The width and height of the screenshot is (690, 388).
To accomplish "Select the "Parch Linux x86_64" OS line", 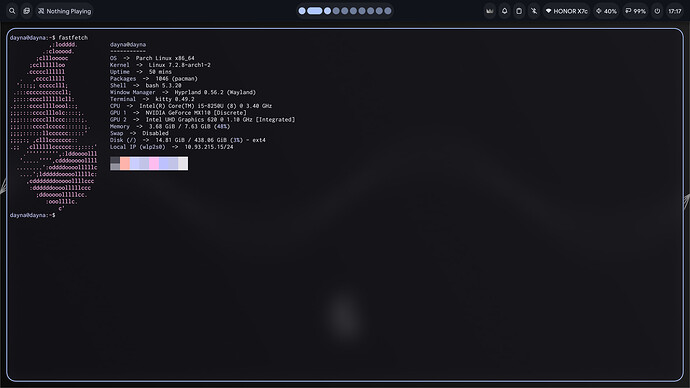I will [152, 58].
